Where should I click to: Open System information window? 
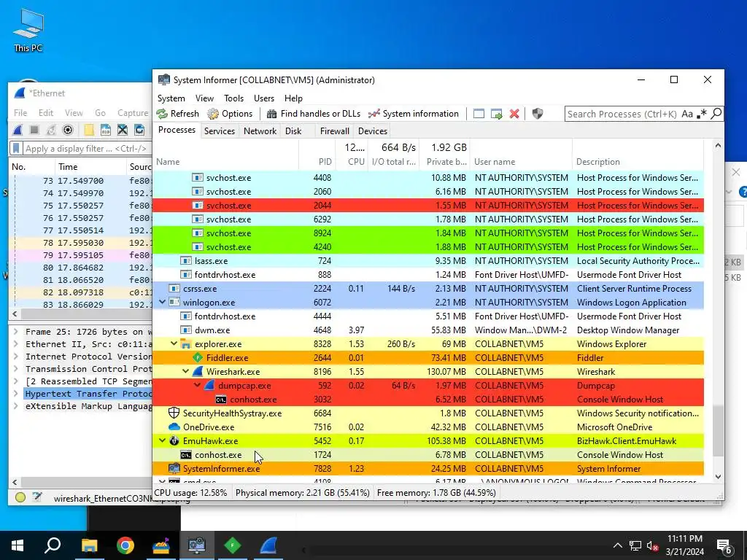pyautogui.click(x=414, y=114)
